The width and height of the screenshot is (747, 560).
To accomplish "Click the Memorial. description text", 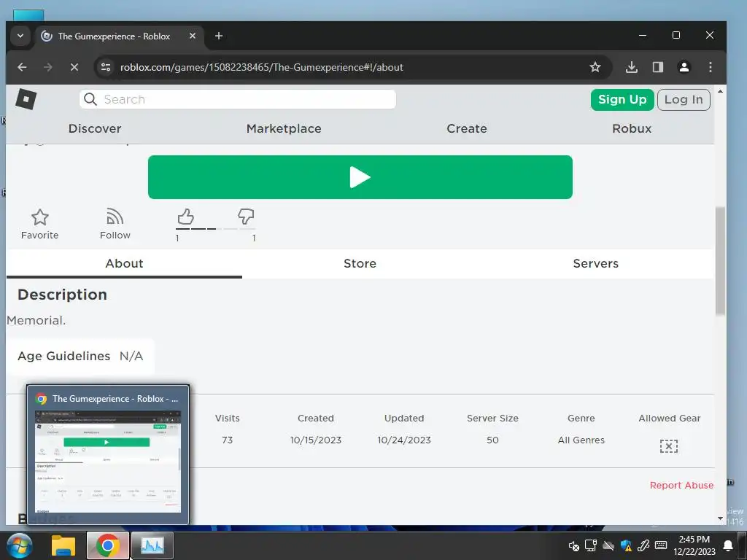I will 36,321.
